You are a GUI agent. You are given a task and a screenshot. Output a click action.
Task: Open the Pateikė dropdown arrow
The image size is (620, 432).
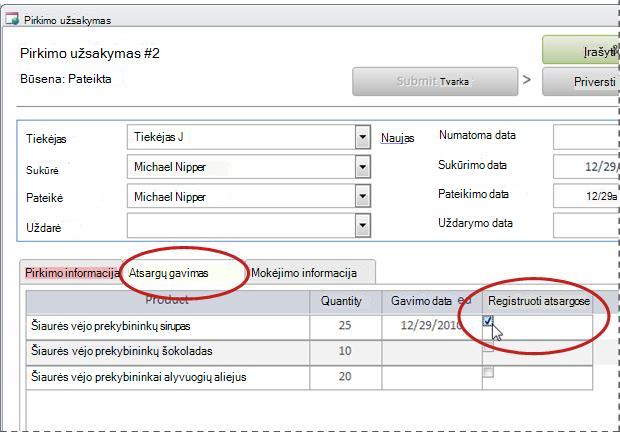(363, 196)
